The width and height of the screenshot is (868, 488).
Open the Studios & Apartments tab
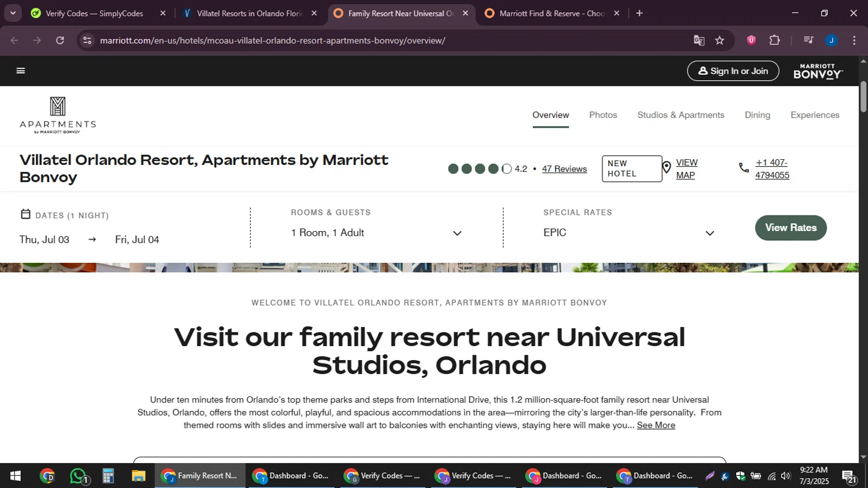click(x=681, y=115)
